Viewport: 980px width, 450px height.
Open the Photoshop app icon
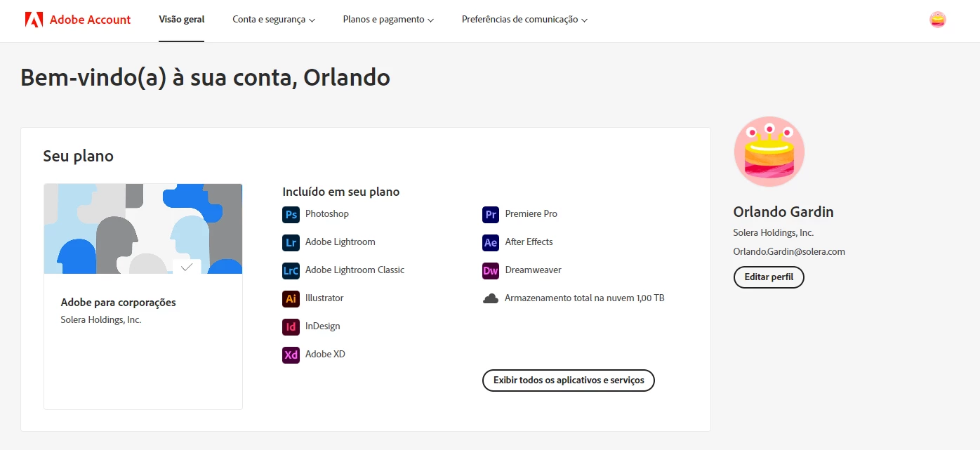point(291,214)
